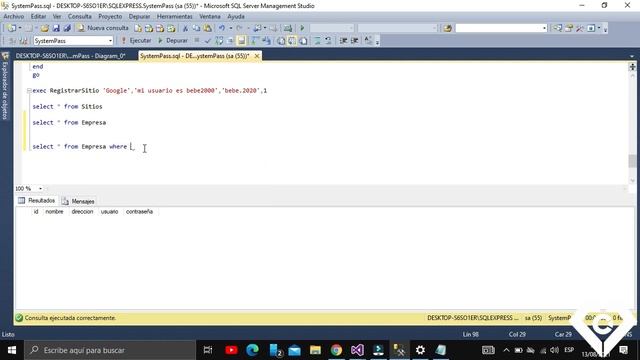Image resolution: width=640 pixels, height=360 pixels.
Task: Show hidden system tray icons chevron
Action: pyautogui.click(x=506, y=350)
